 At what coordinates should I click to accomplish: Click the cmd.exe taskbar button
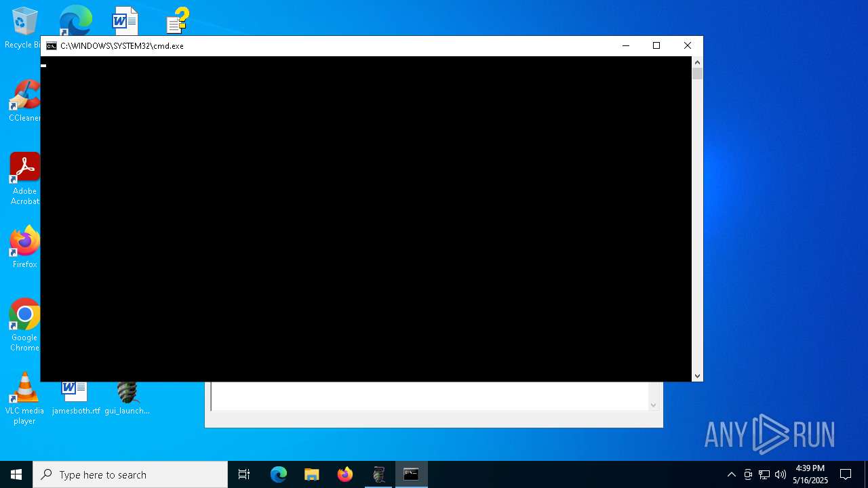click(x=412, y=474)
